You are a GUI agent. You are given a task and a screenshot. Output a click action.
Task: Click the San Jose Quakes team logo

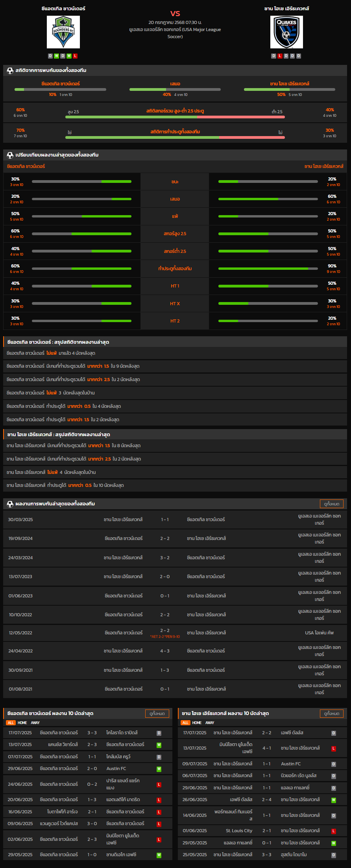pyautogui.click(x=286, y=32)
